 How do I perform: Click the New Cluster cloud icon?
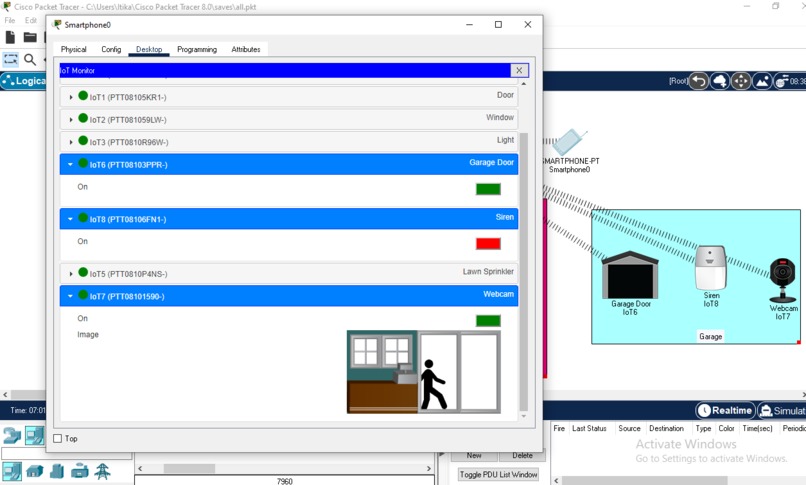pos(720,81)
